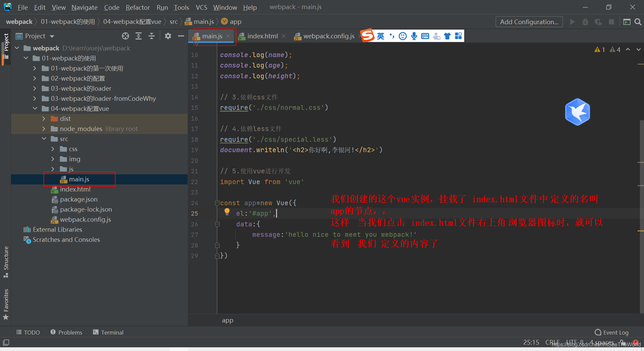Click Add Configuration button
Screen dimensions: 644x351
point(529,22)
